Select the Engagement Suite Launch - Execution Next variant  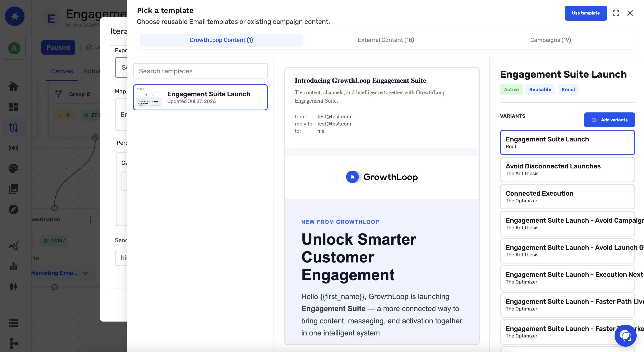[567, 278]
